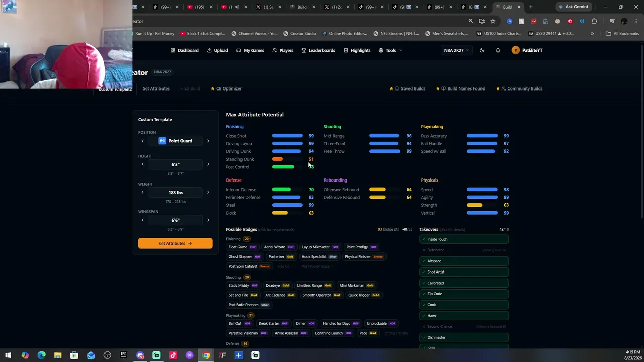The width and height of the screenshot is (644, 362).
Task: Open Community Builds
Action: (519, 88)
